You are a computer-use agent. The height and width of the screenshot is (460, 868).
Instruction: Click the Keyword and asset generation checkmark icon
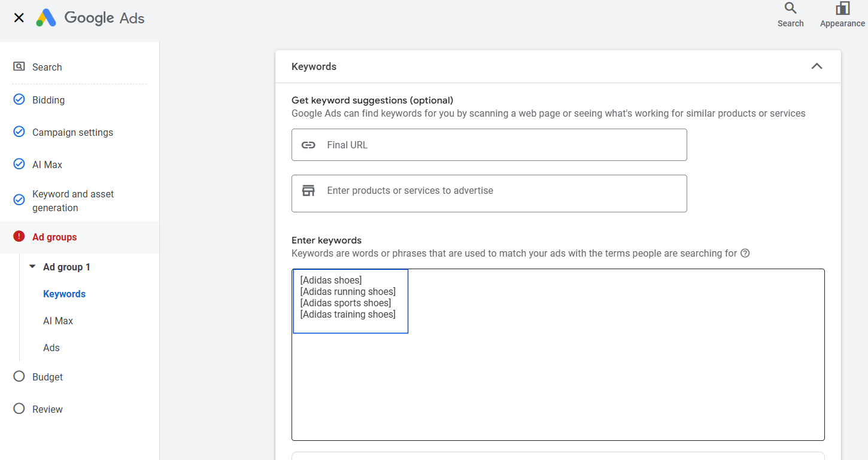click(19, 200)
